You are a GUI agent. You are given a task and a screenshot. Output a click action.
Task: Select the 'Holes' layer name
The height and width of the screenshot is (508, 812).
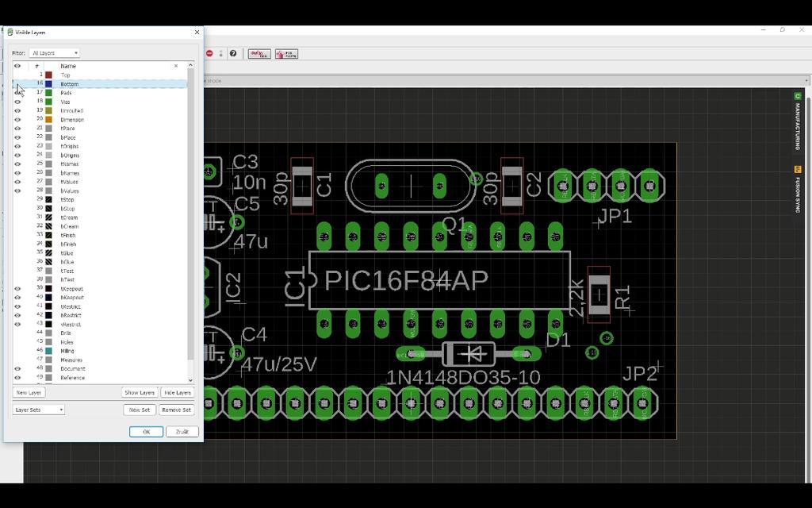[x=67, y=342]
